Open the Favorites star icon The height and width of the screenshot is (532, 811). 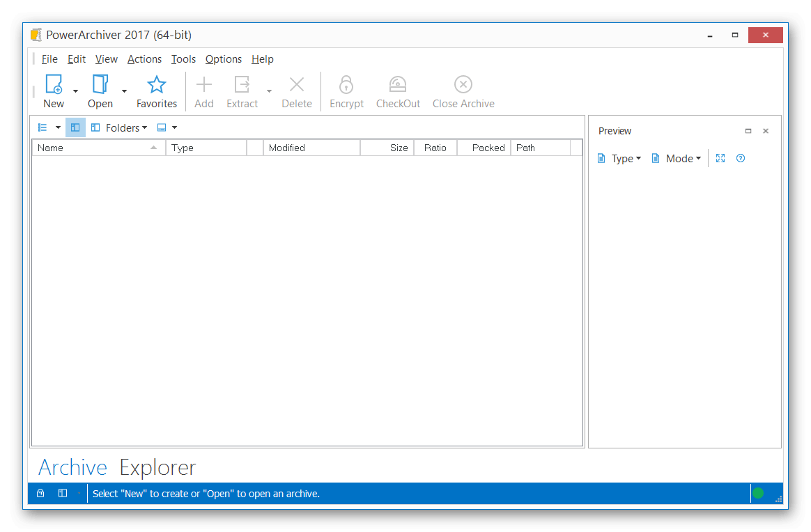coord(157,85)
